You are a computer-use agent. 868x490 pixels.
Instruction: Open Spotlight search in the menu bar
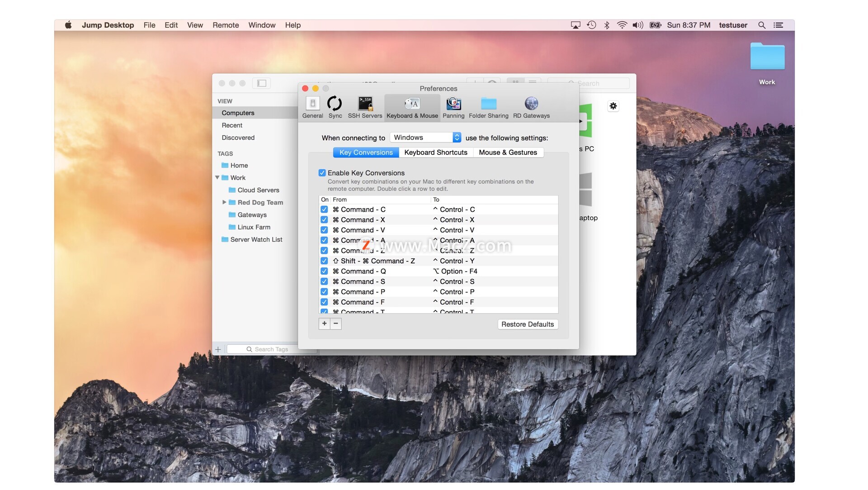point(762,25)
